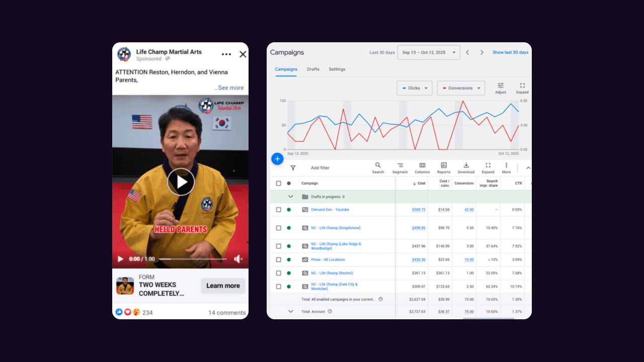
Task: Open NC - Life Champ (Reston) campaign
Action: [332, 273]
